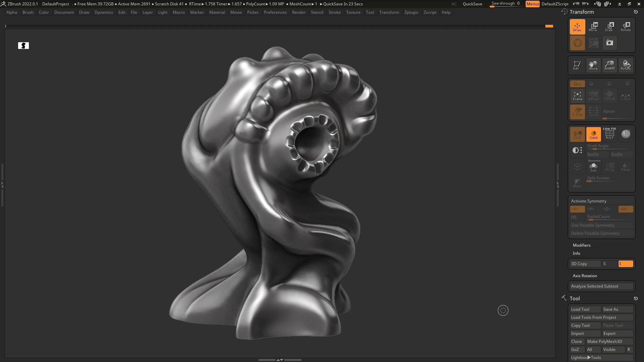Open the Material menu
Screen dimensions: 644x362
coord(217,12)
